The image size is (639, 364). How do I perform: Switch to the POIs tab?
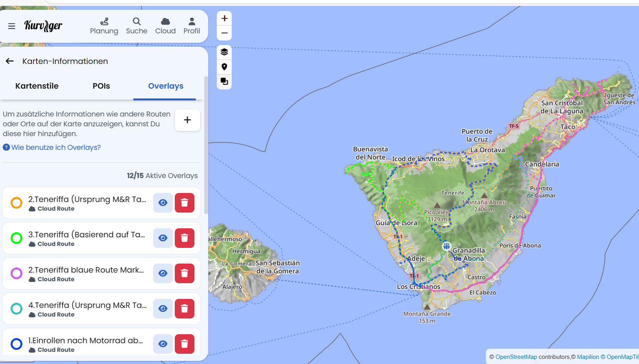101,86
